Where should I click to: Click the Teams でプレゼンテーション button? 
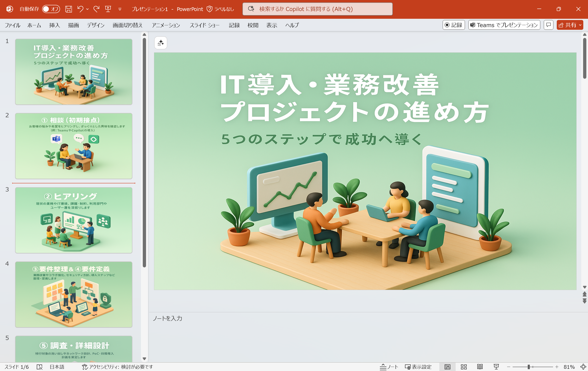(504, 25)
